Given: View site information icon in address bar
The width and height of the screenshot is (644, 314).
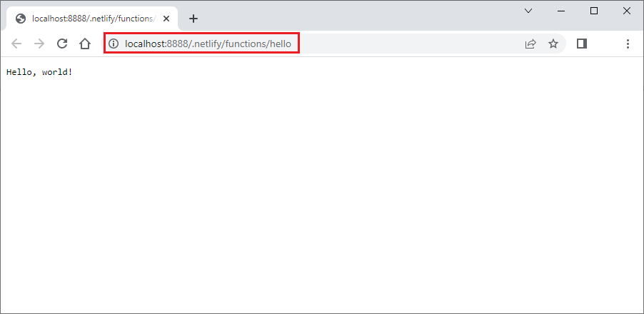Looking at the screenshot, I should tap(114, 44).
